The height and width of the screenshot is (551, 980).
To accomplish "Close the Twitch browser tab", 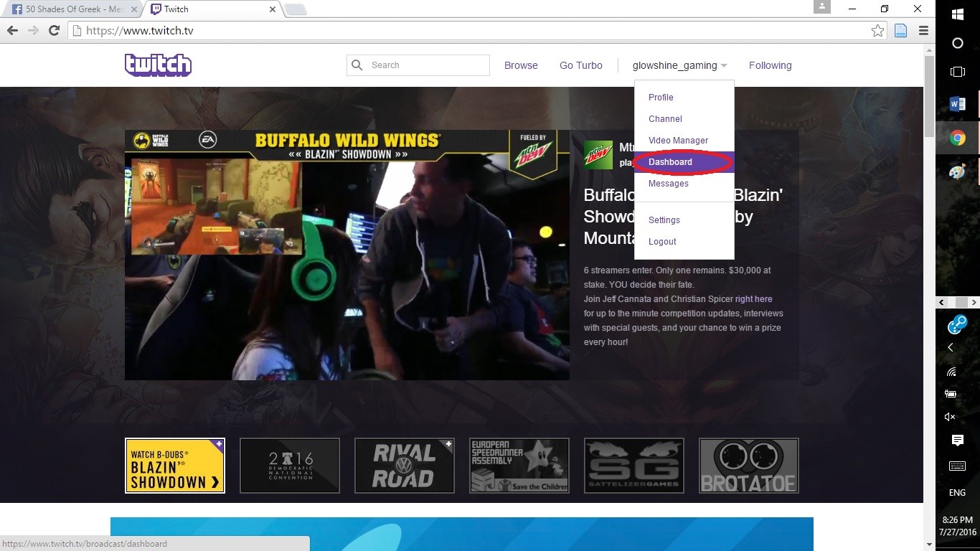I will (x=273, y=9).
